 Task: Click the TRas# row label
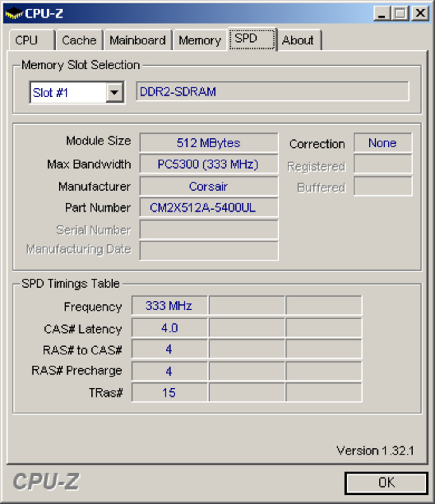click(106, 392)
